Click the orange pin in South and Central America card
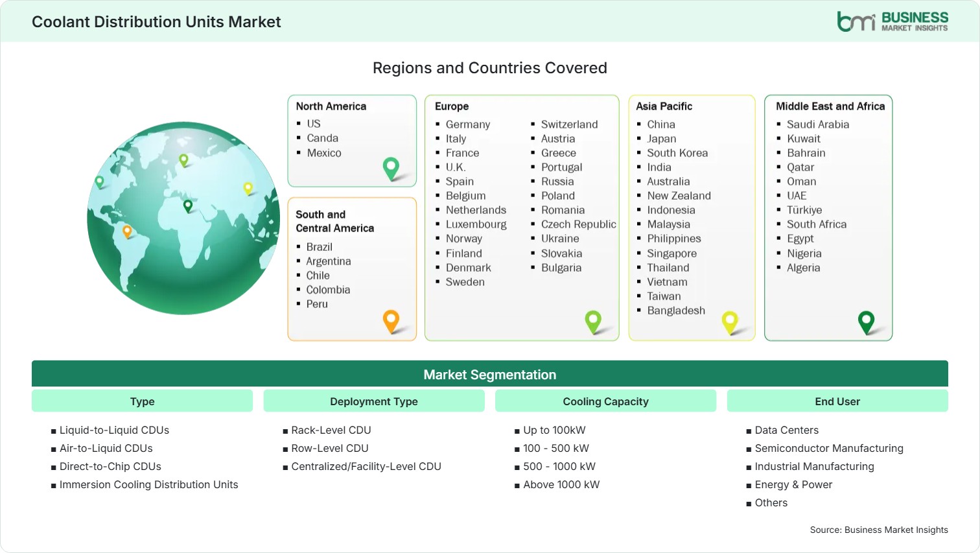Screen dimensions: 980x553 click(x=391, y=322)
